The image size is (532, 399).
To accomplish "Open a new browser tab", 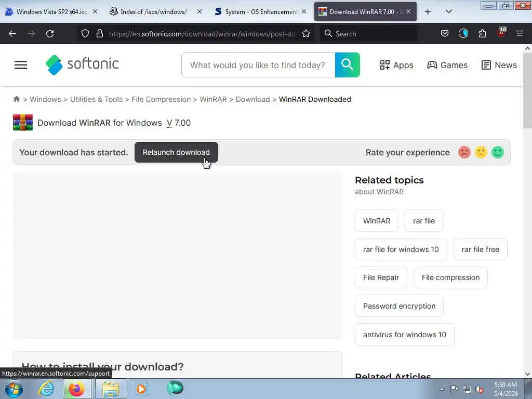I will pyautogui.click(x=428, y=11).
